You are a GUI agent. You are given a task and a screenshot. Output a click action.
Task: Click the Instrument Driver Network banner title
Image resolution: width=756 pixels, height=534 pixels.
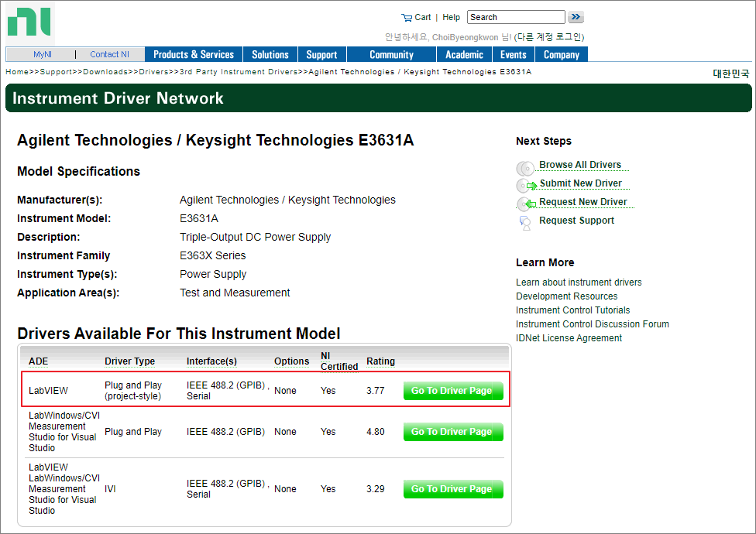118,98
